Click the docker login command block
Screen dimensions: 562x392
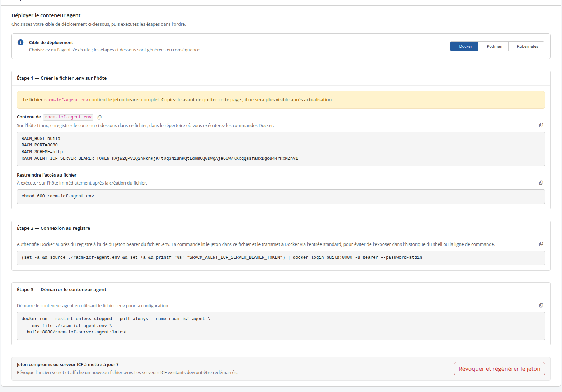pyautogui.click(x=281, y=258)
